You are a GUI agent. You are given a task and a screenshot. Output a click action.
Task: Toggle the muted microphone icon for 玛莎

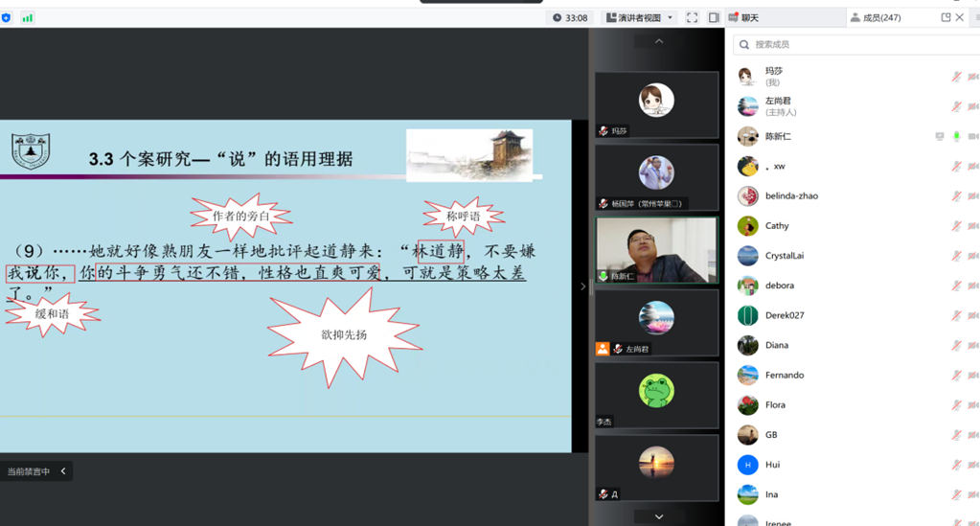pos(956,77)
